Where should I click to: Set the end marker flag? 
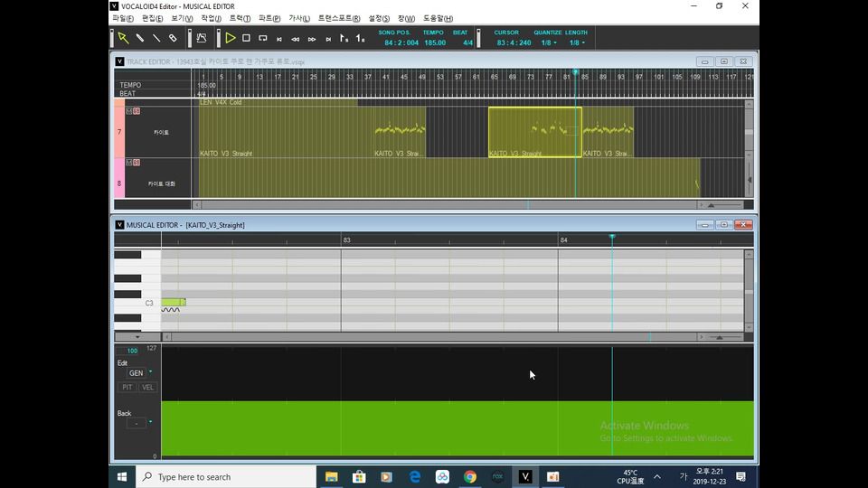pos(361,38)
